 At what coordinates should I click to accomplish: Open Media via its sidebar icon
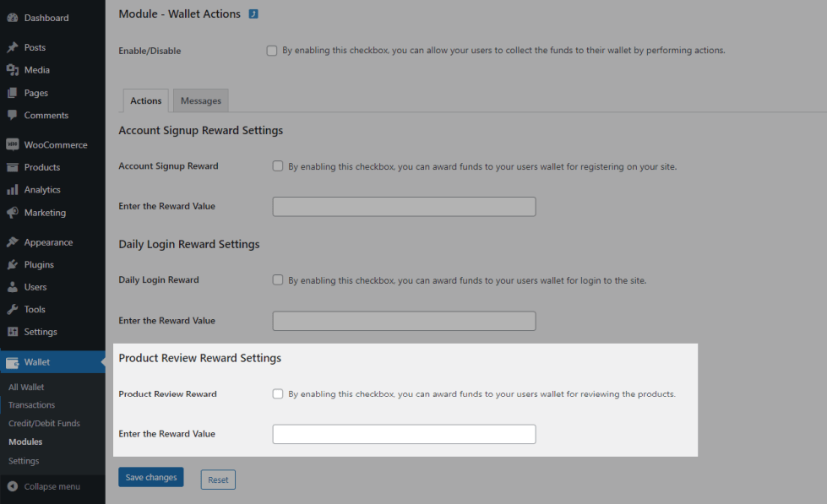pos(13,70)
